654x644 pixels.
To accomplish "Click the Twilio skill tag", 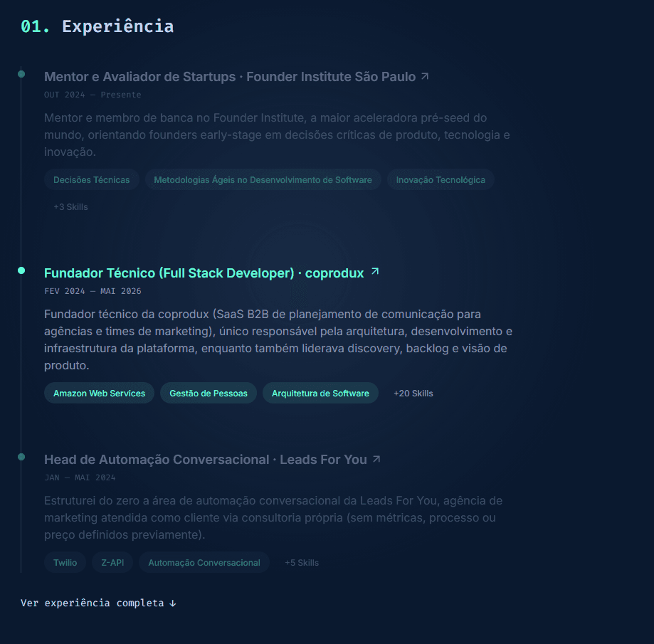I will coord(65,563).
